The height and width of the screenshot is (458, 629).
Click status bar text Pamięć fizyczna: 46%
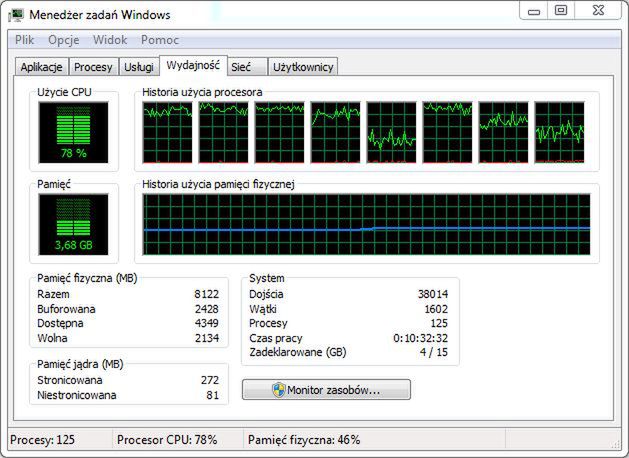(304, 440)
